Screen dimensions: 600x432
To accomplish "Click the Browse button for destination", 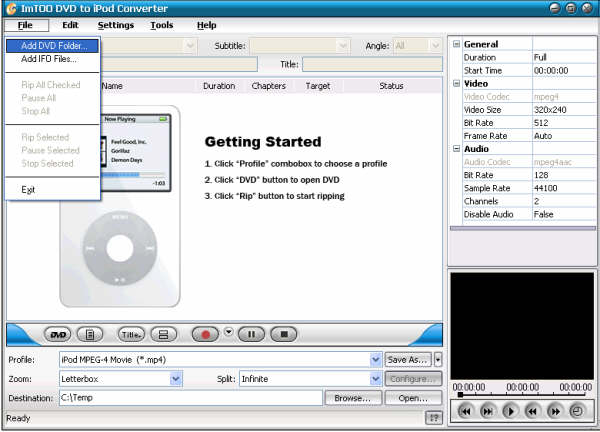I will pyautogui.click(x=353, y=398).
